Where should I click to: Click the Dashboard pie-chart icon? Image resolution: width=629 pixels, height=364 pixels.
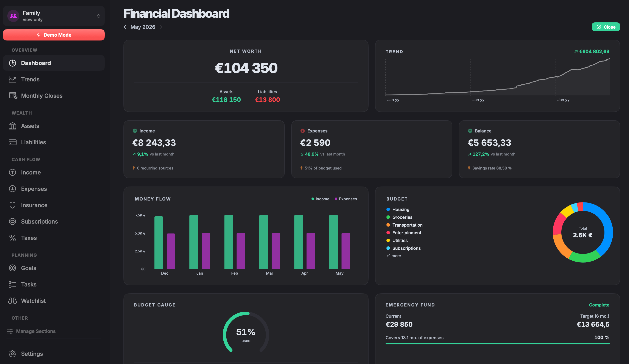pyautogui.click(x=12, y=63)
